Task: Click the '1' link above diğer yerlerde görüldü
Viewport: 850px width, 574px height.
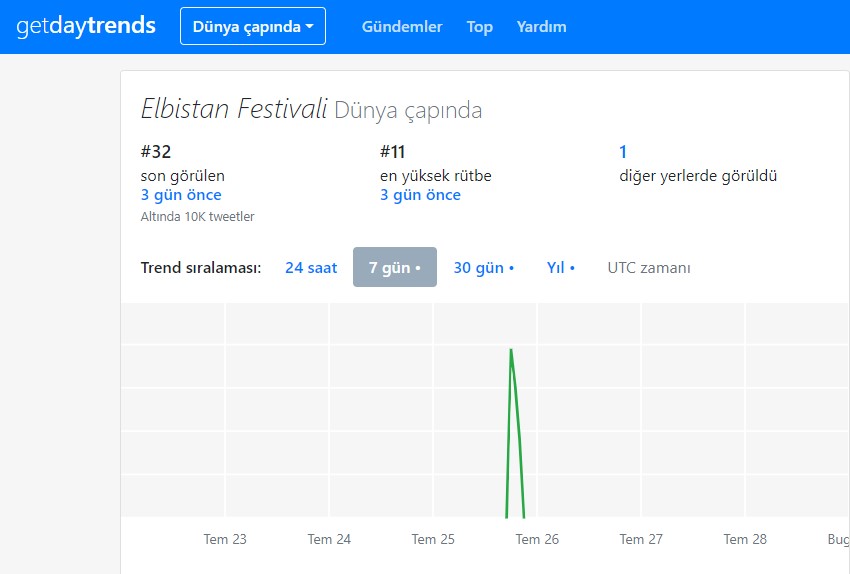Action: [x=623, y=152]
